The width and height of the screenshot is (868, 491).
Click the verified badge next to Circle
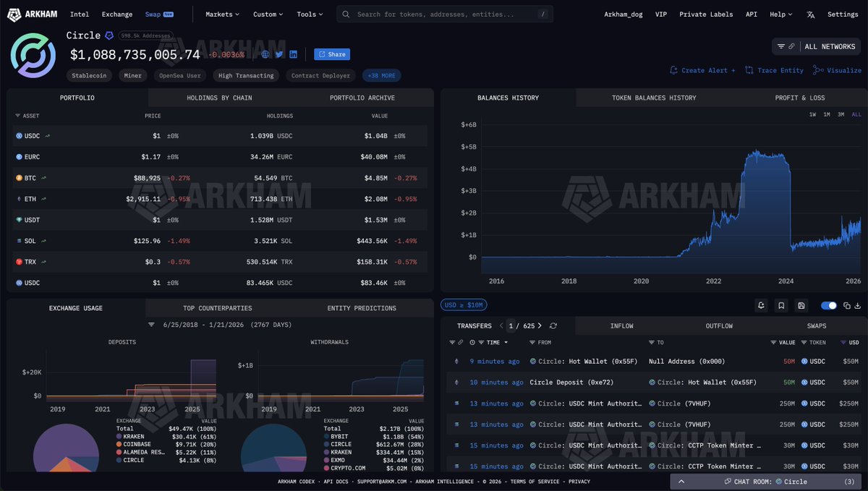(x=109, y=35)
